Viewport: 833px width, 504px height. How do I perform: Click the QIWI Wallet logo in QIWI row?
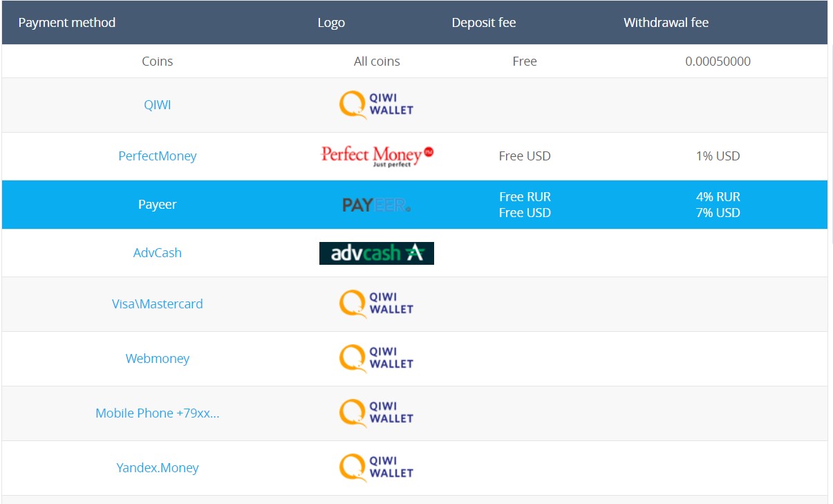point(376,105)
